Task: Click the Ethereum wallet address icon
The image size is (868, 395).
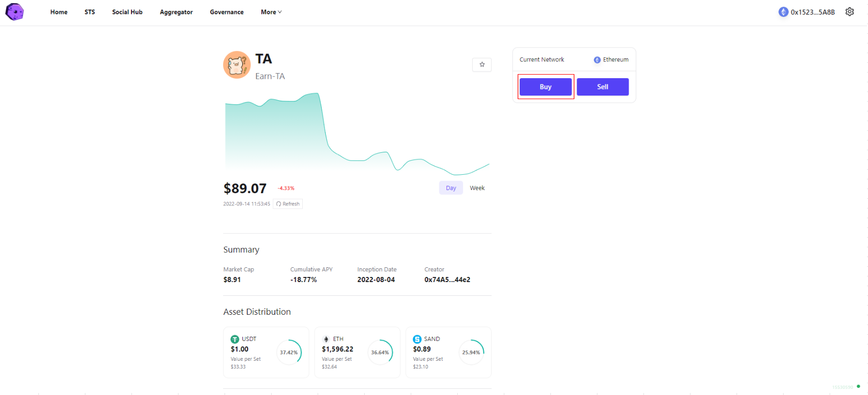Action: click(783, 12)
